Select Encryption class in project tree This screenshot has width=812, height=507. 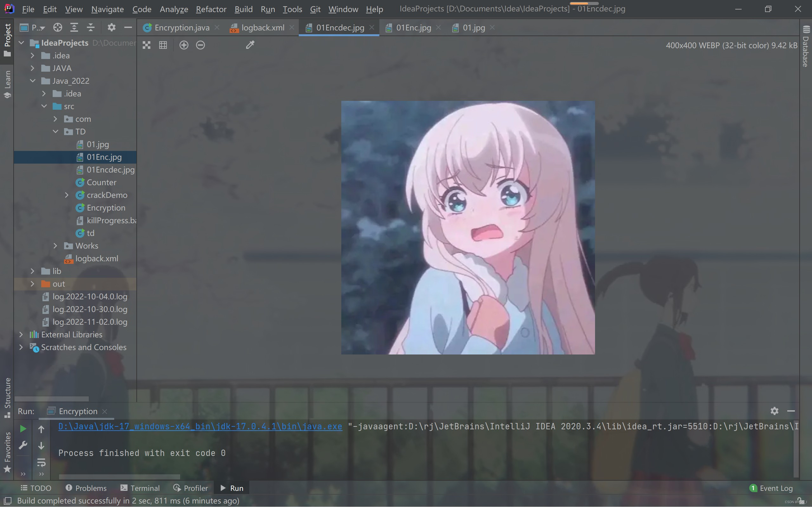[106, 208]
